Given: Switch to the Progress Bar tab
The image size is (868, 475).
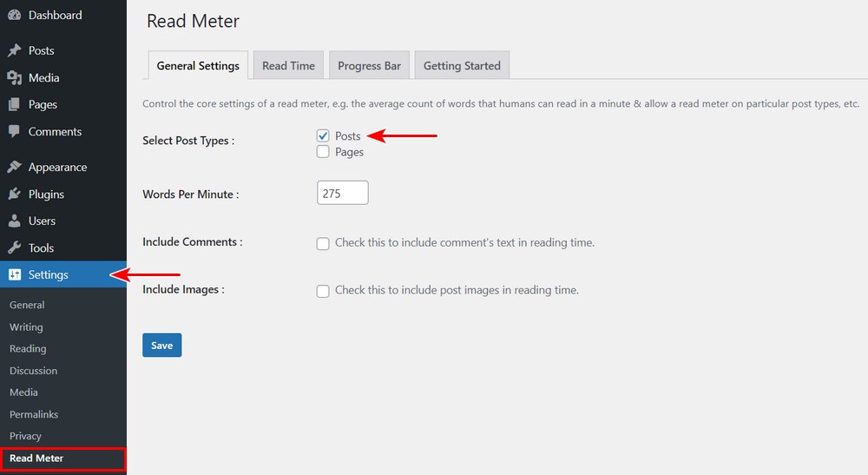Looking at the screenshot, I should coord(369,65).
